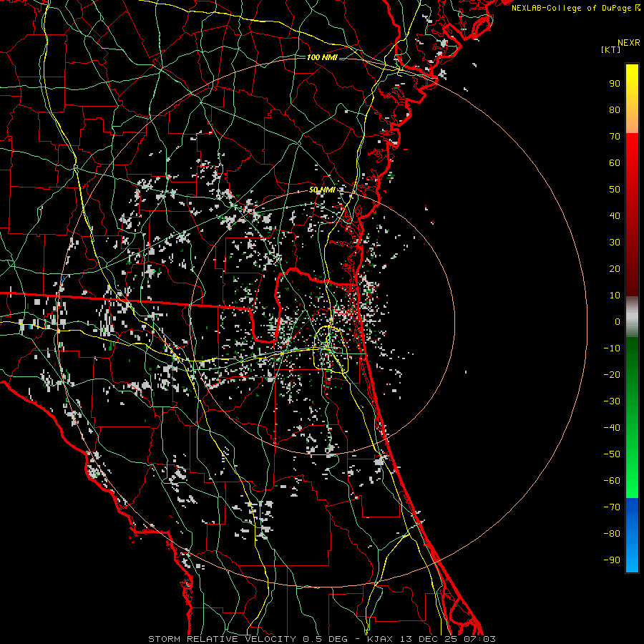Click the 90 value on velocity scale
Screen dimensions: 644x644
tap(615, 84)
